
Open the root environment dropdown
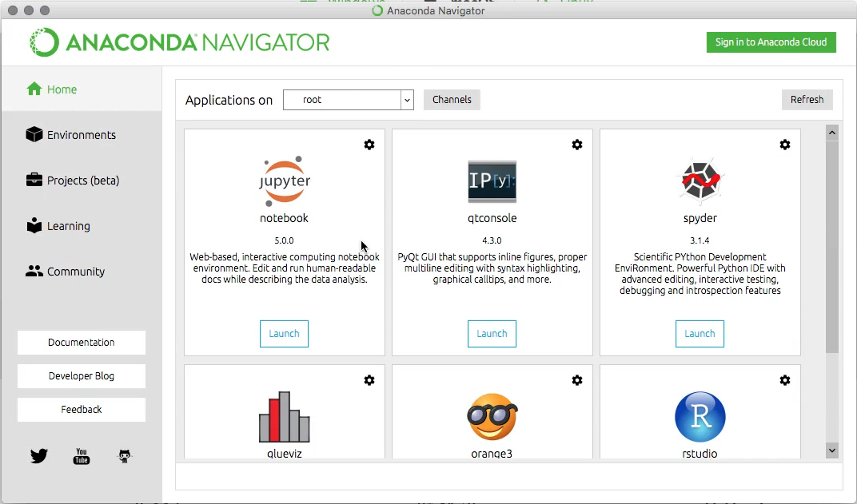406,100
